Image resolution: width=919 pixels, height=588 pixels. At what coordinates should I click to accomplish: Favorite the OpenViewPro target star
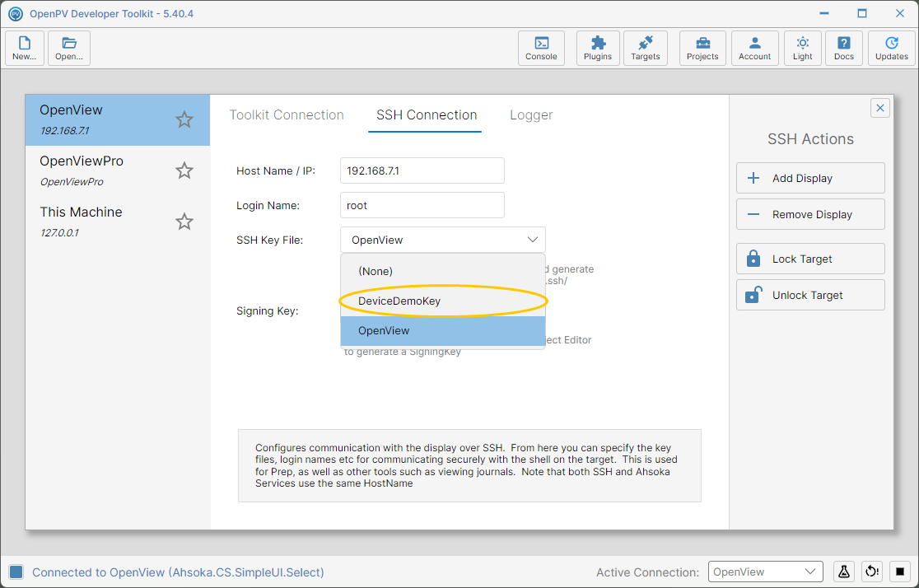pos(184,170)
